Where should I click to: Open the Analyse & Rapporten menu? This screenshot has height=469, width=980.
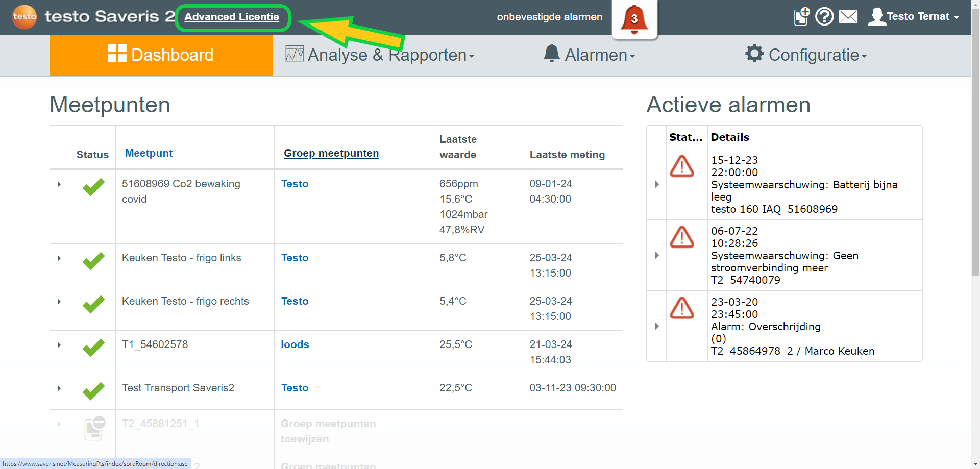click(380, 55)
